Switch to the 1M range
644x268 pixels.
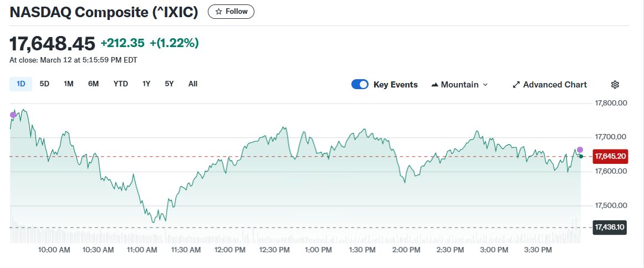69,84
